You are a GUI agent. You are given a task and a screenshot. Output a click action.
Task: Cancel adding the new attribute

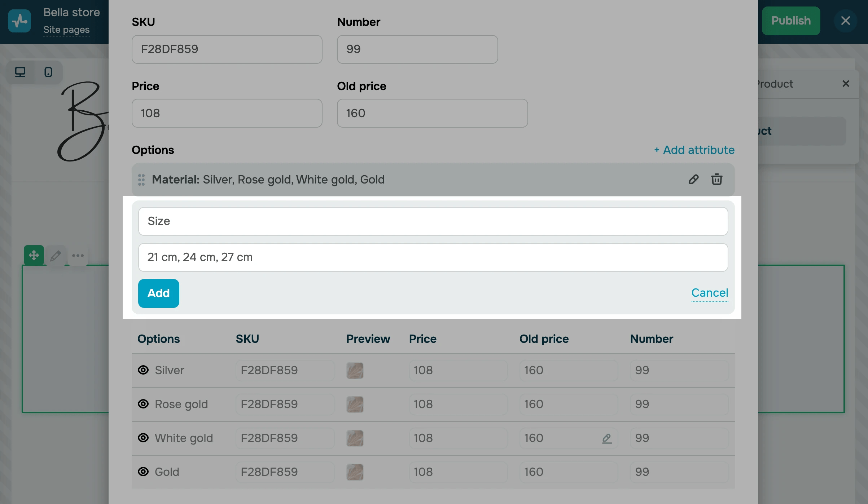[x=709, y=293]
